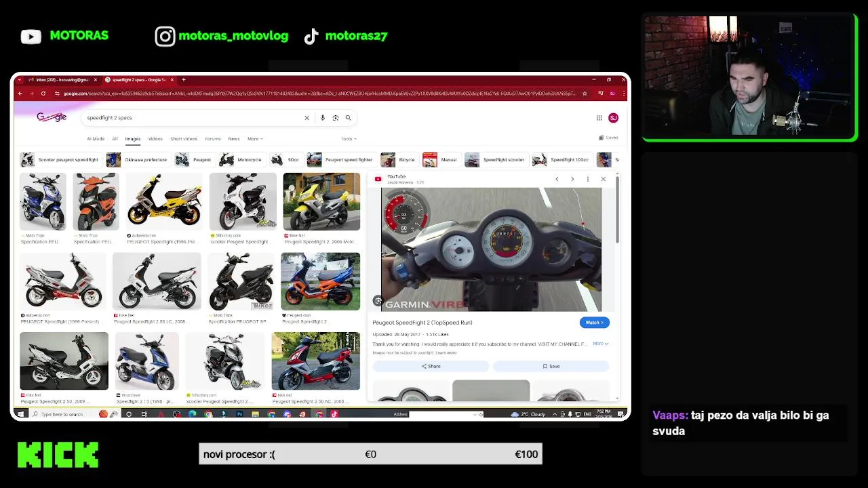Viewport: 868px width, 488px height.
Task: Open the red scooter on grass thumbnail
Action: coord(316,361)
